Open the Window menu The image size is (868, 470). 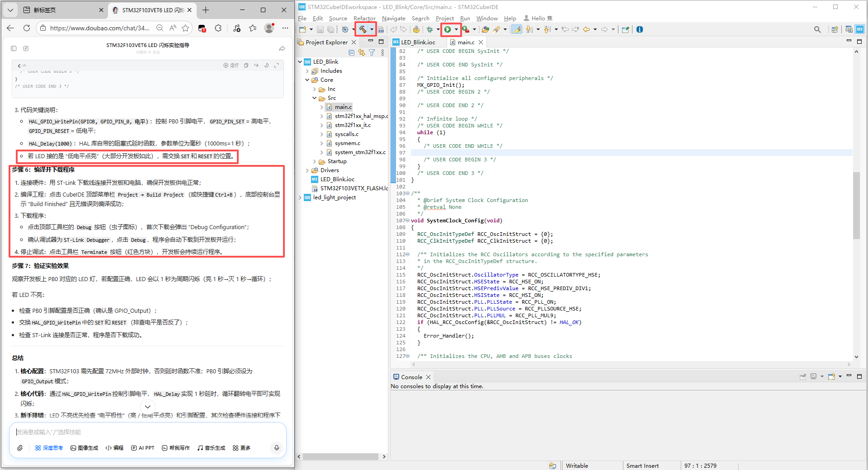[487, 19]
